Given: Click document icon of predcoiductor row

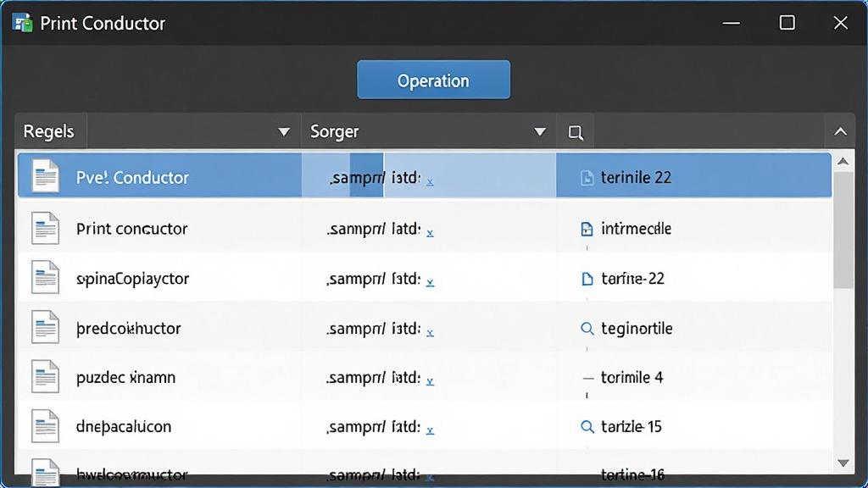Looking at the screenshot, I should [45, 326].
